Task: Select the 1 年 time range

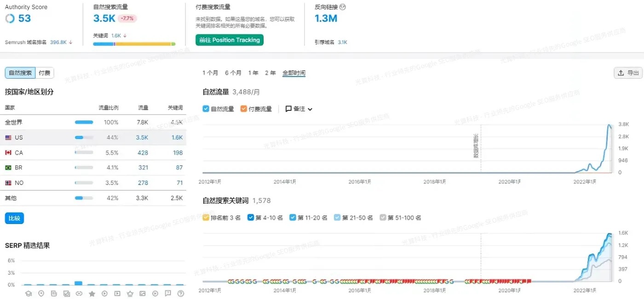Action: (x=253, y=73)
